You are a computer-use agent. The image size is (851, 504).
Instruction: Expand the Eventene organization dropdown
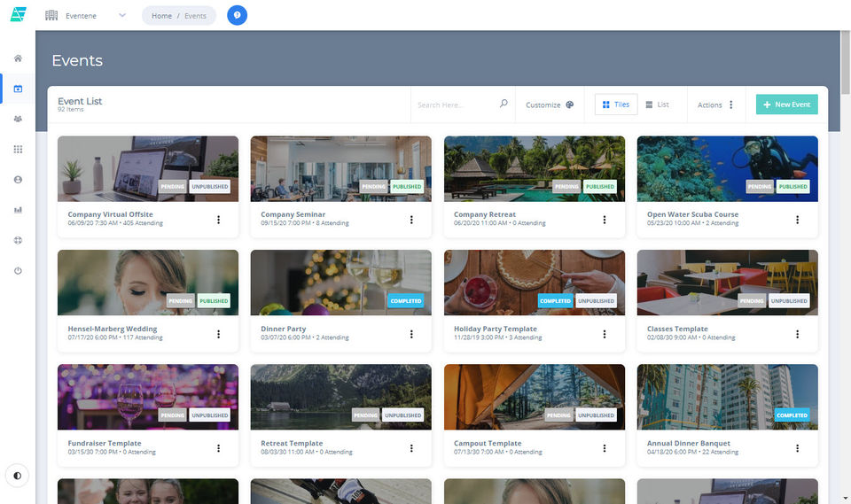tap(122, 15)
